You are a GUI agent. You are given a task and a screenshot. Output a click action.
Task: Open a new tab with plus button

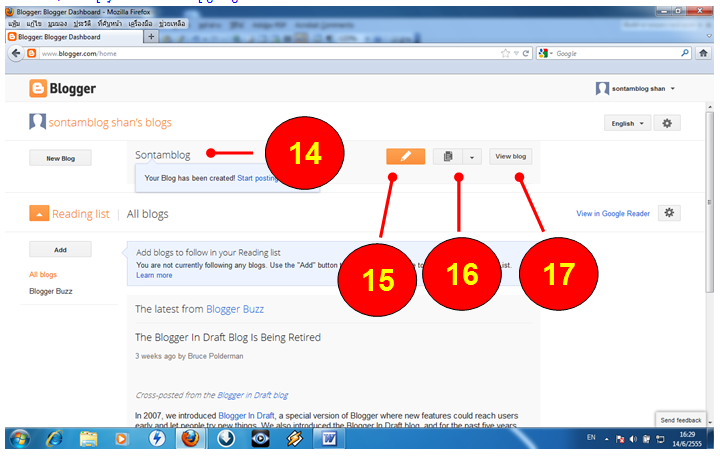click(151, 36)
